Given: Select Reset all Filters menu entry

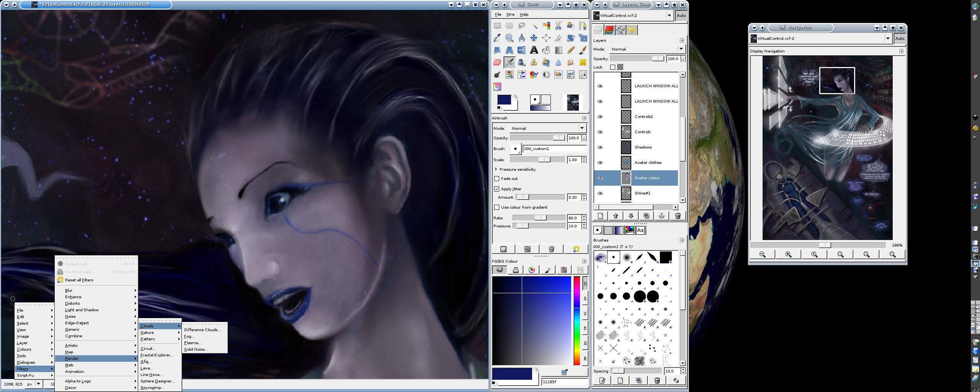Looking at the screenshot, I should 96,280.
